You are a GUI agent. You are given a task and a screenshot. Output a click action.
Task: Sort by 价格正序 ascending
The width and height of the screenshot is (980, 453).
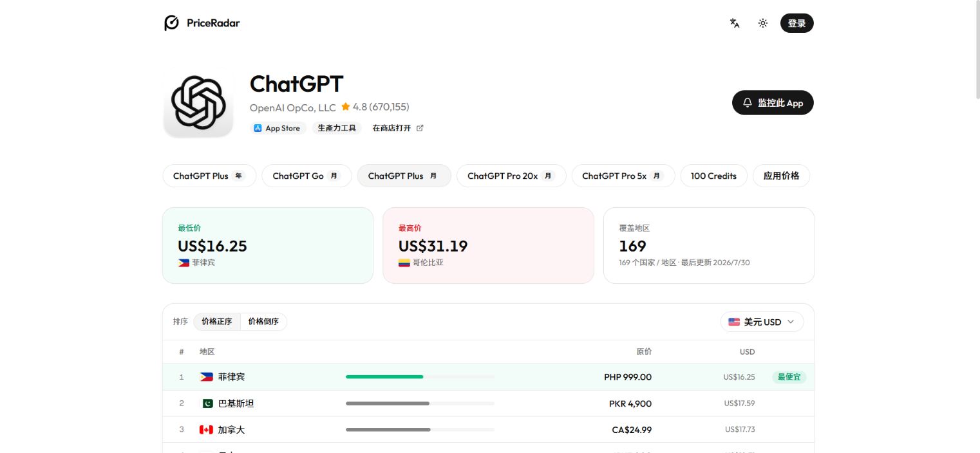point(217,322)
